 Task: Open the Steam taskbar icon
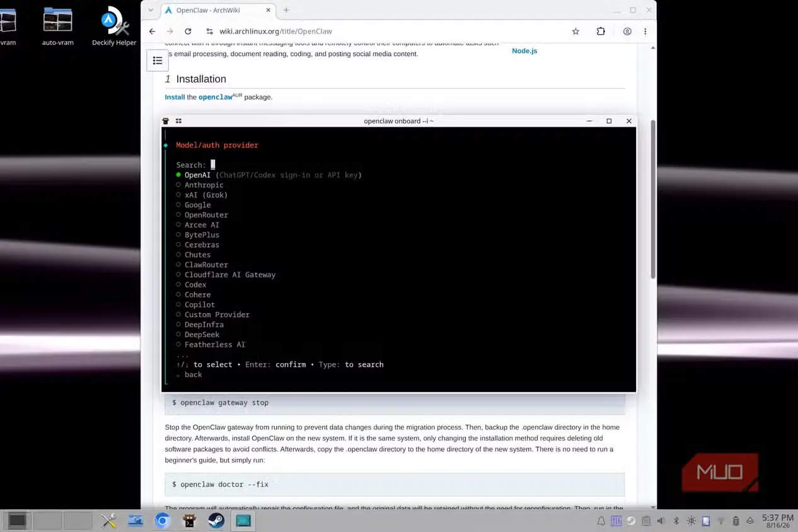[x=216, y=521]
